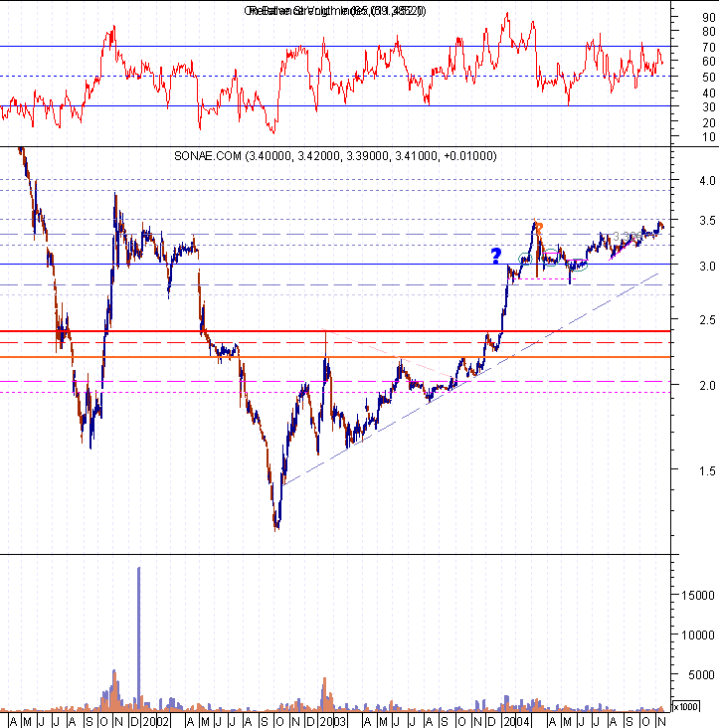The height and width of the screenshot is (728, 719).
Task: Click the orange question mark near the 3.5 peak
Action: click(x=539, y=228)
